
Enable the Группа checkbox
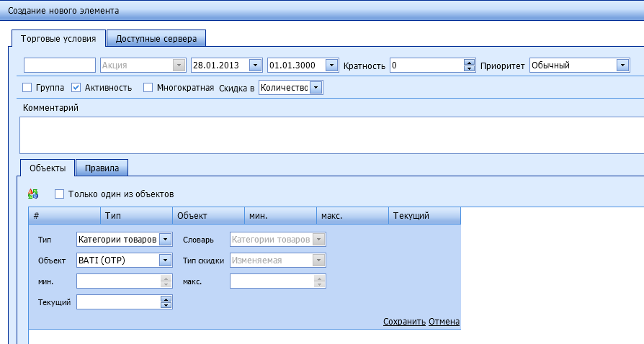[x=28, y=88]
